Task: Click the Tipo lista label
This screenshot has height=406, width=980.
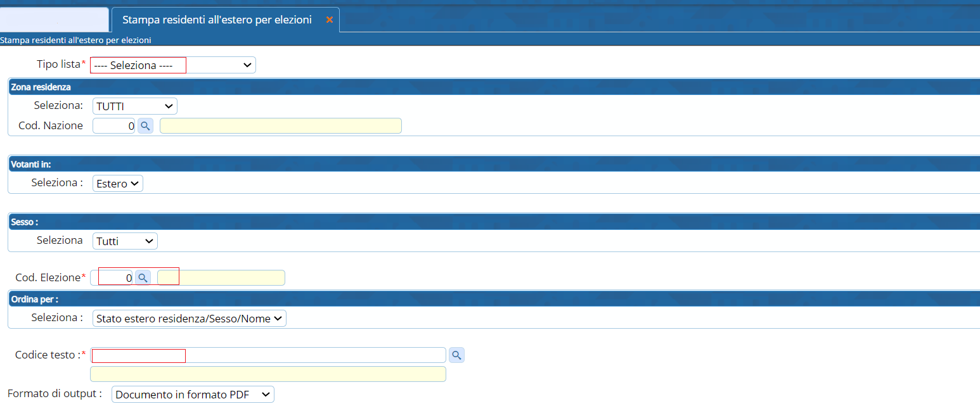Action: click(x=61, y=64)
